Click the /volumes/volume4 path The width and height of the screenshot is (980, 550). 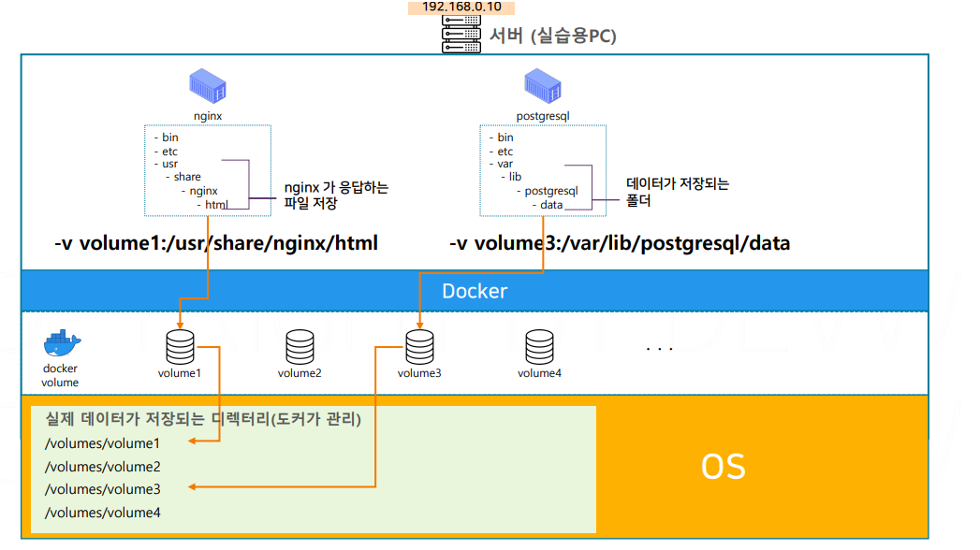click(x=103, y=513)
